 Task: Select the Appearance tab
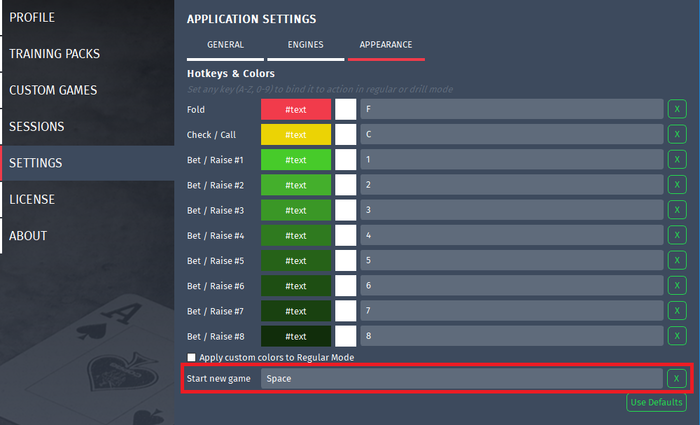click(x=386, y=46)
